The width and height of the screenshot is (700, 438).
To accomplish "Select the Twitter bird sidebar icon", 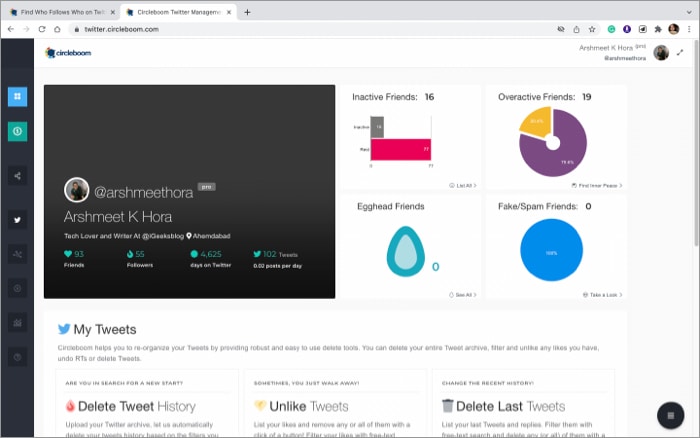I will [x=17, y=220].
